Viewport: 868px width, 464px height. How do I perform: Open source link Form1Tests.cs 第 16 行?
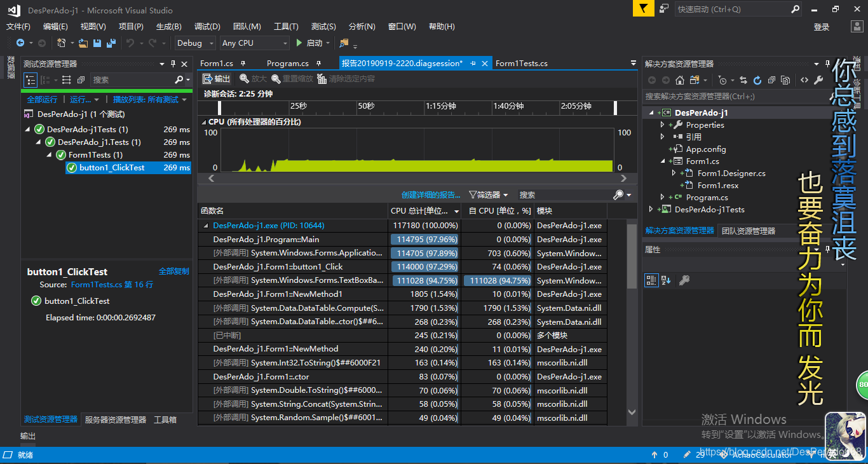(112, 285)
